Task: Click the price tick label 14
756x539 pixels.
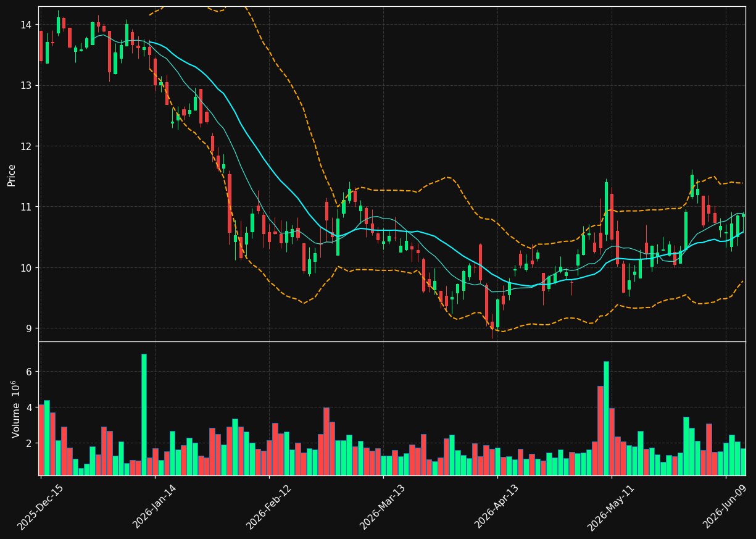Action: [27, 25]
